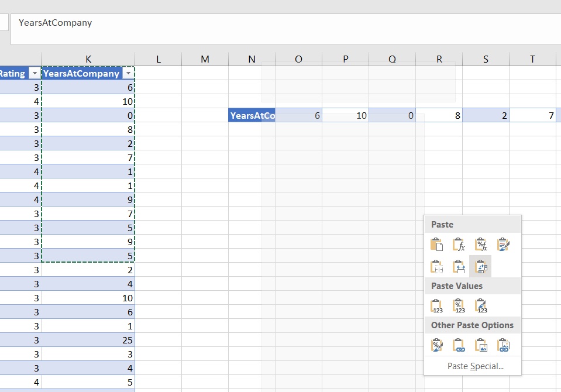The height and width of the screenshot is (392, 561).
Task: Select column N header
Action: tap(252, 59)
